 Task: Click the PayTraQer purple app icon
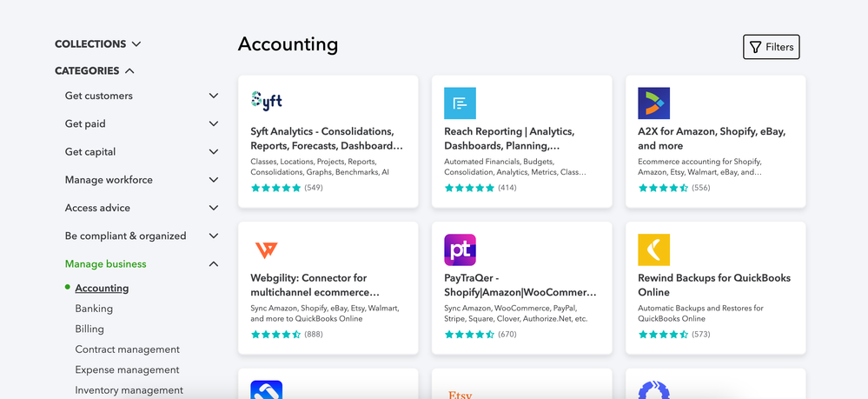(460, 249)
